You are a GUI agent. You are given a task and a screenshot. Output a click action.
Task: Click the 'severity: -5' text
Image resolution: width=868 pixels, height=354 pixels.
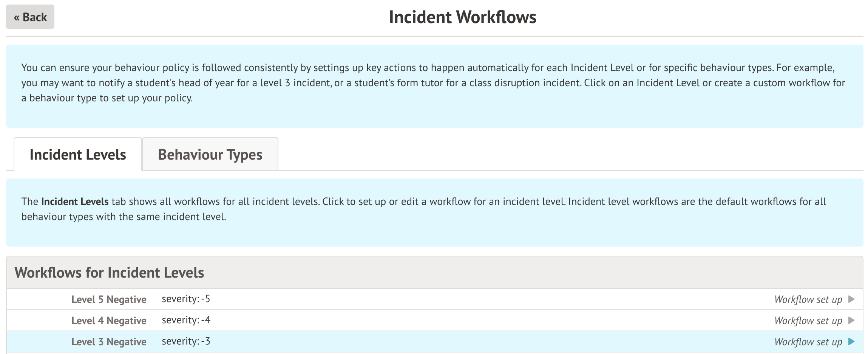tap(186, 299)
